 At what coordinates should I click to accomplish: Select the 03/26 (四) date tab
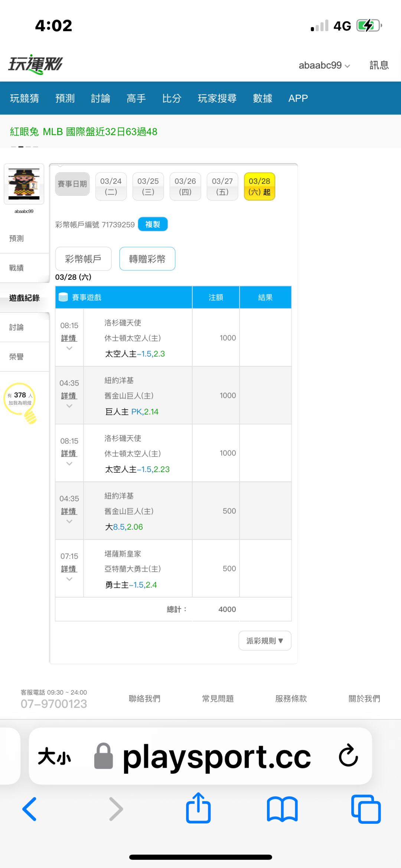[185, 186]
